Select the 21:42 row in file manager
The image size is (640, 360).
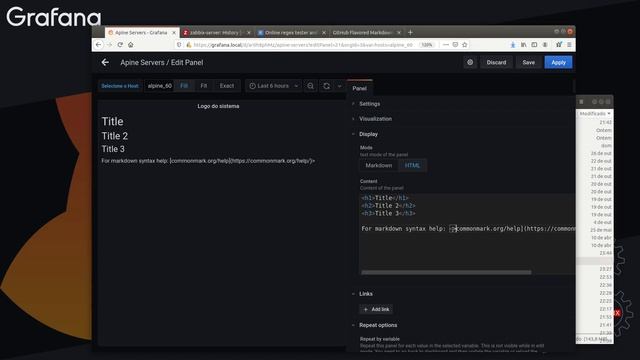pyautogui.click(x=595, y=122)
